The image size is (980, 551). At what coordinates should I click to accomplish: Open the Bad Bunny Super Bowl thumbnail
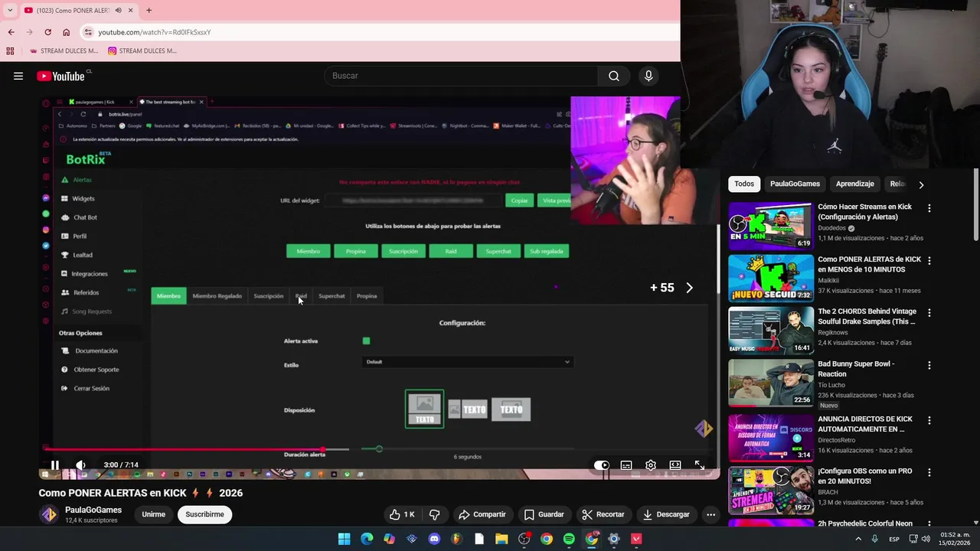tap(770, 383)
